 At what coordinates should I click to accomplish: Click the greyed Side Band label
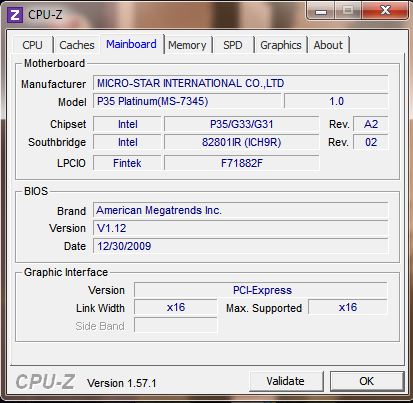100,326
